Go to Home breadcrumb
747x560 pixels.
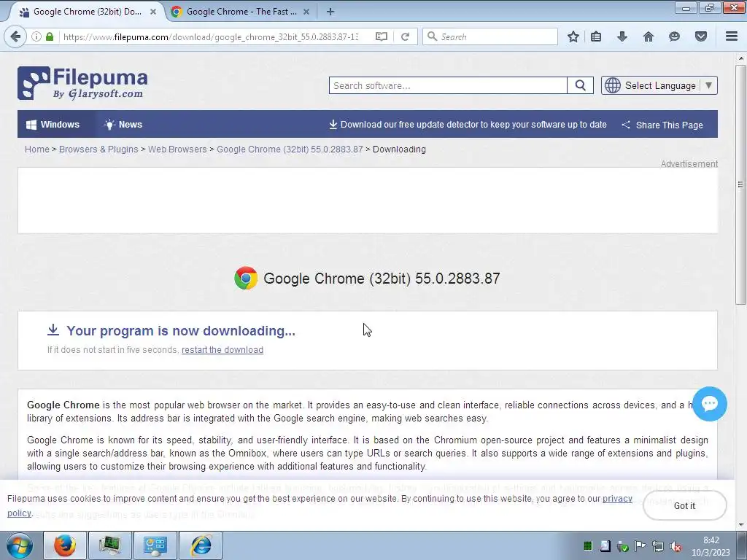click(x=37, y=149)
